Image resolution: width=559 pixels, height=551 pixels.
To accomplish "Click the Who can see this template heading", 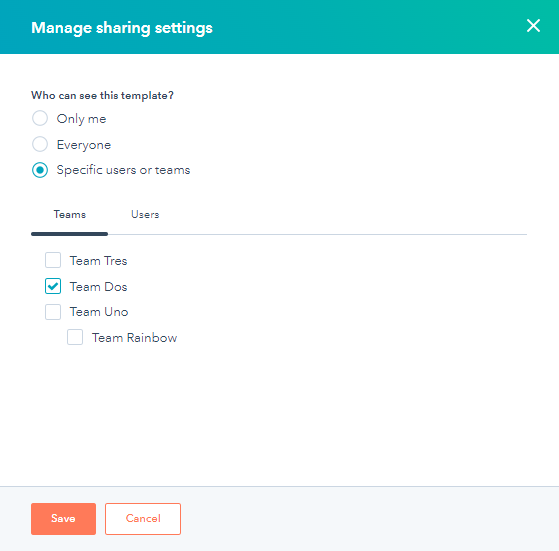I will pos(102,96).
